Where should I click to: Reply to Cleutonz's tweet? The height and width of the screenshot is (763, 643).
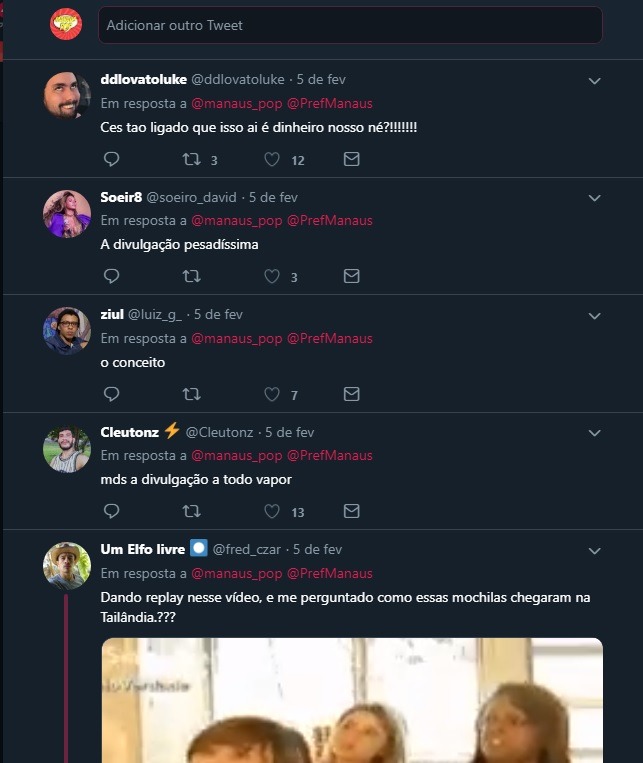pyautogui.click(x=112, y=511)
